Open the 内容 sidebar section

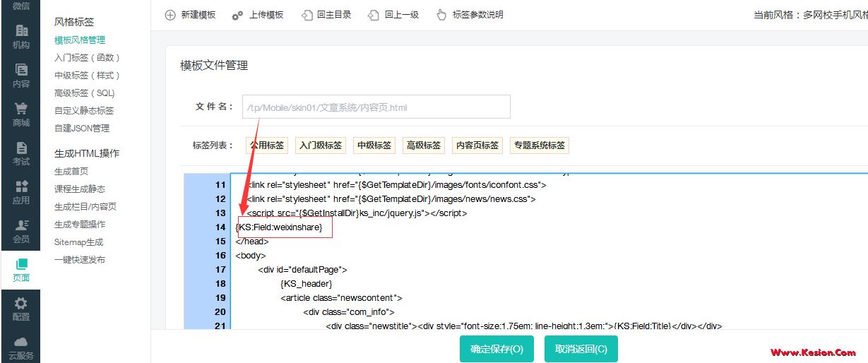click(20, 76)
